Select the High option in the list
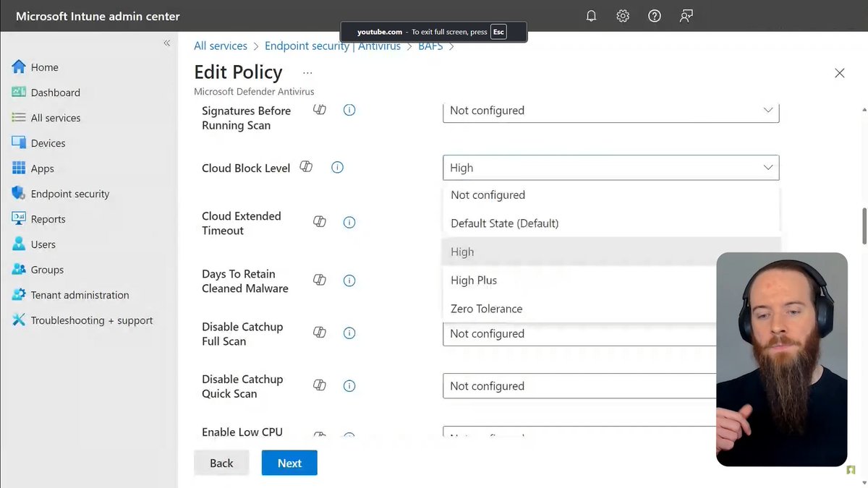This screenshot has height=488, width=868. 611,252
